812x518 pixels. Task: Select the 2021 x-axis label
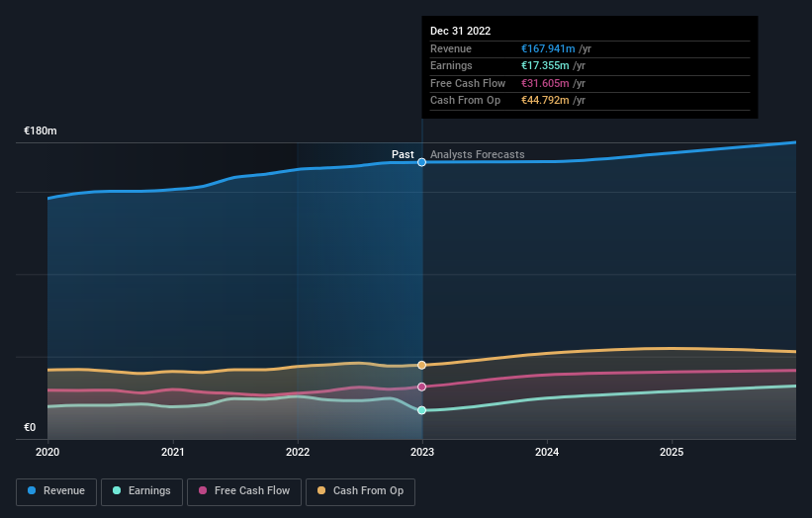[x=172, y=453]
